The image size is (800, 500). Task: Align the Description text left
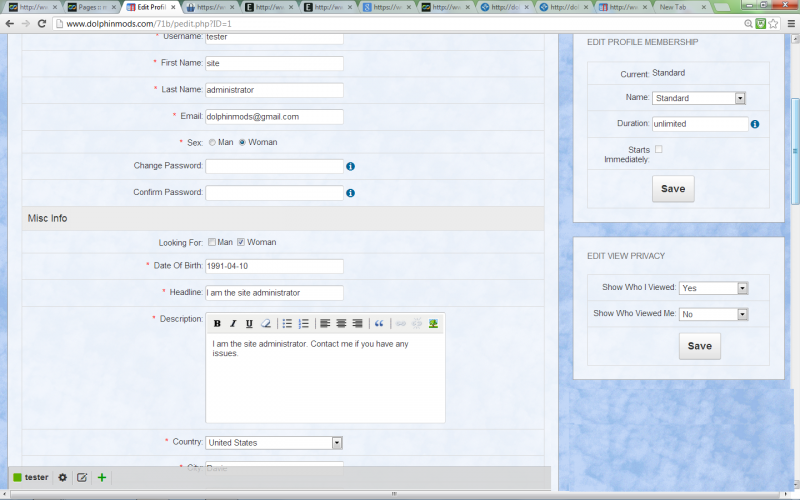pos(325,323)
